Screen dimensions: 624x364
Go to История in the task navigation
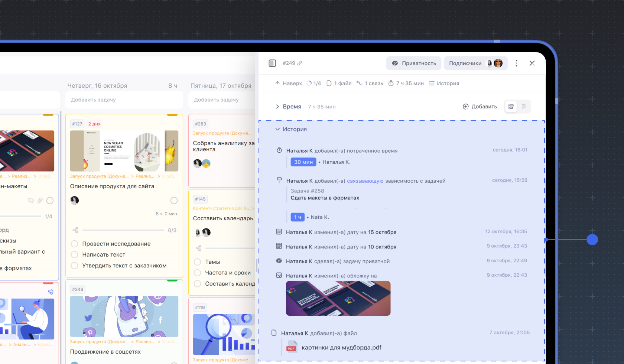[x=444, y=83]
